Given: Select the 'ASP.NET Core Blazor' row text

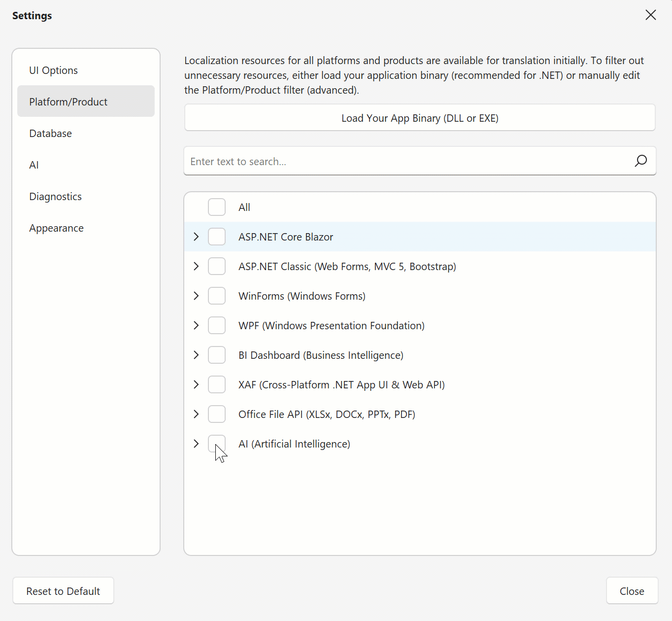Looking at the screenshot, I should pos(286,237).
